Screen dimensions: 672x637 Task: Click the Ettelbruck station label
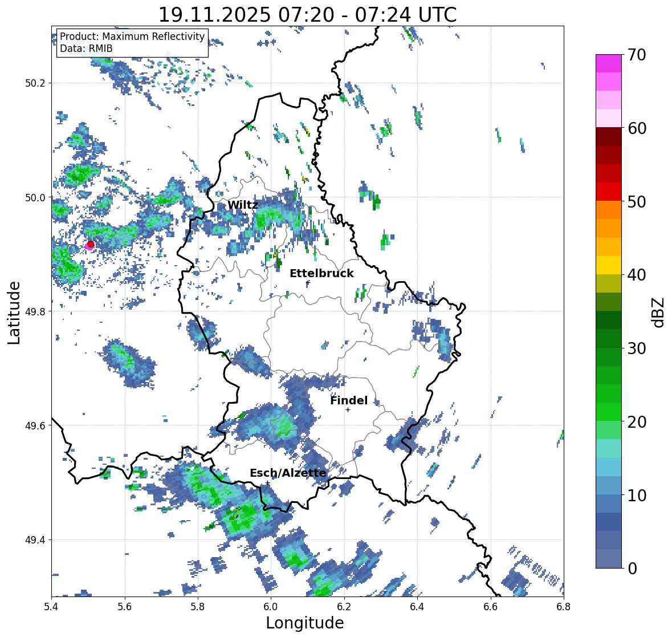click(321, 274)
